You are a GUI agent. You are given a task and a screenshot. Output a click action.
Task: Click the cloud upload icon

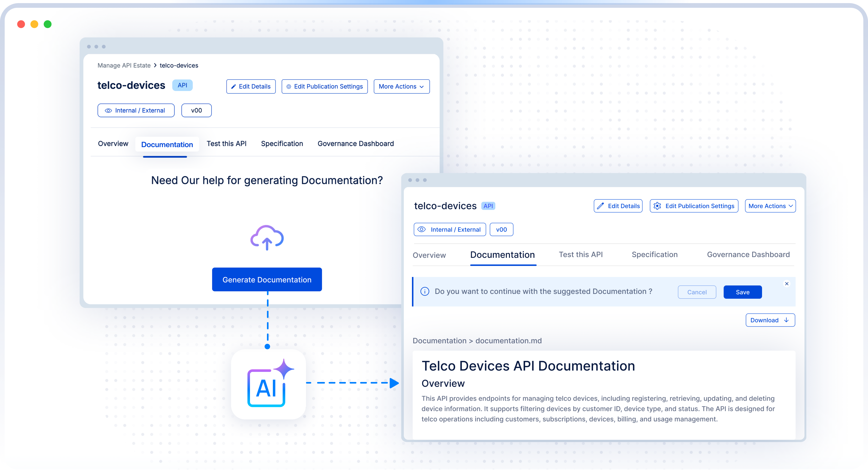click(x=267, y=238)
